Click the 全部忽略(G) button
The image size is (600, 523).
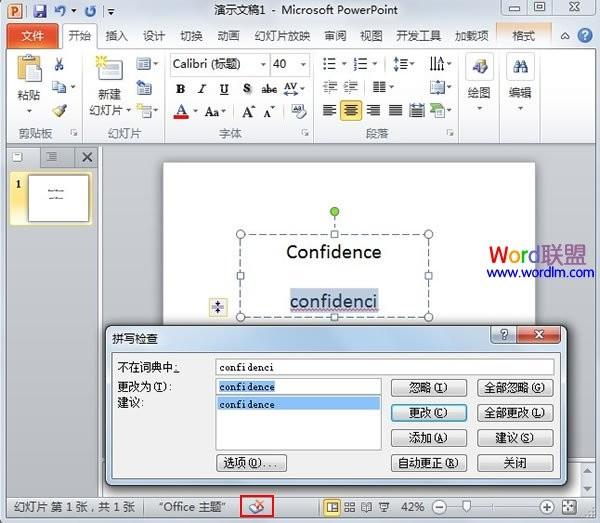pos(515,388)
